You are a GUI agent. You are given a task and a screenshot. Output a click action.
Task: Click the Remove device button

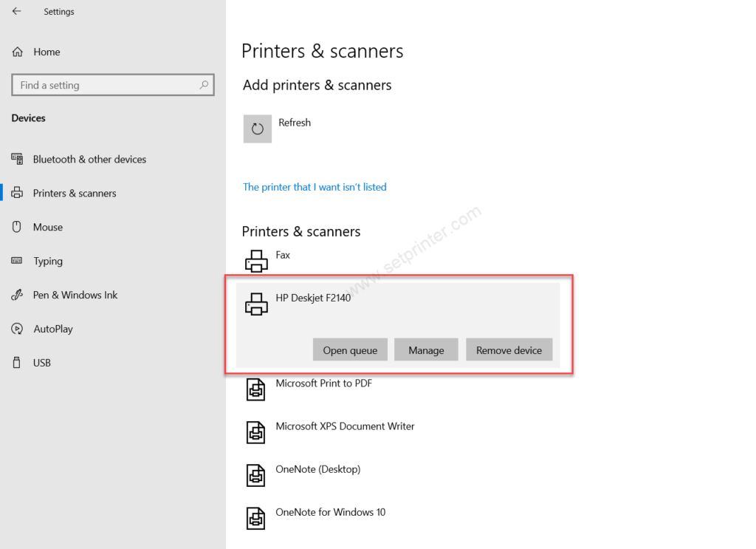click(509, 349)
